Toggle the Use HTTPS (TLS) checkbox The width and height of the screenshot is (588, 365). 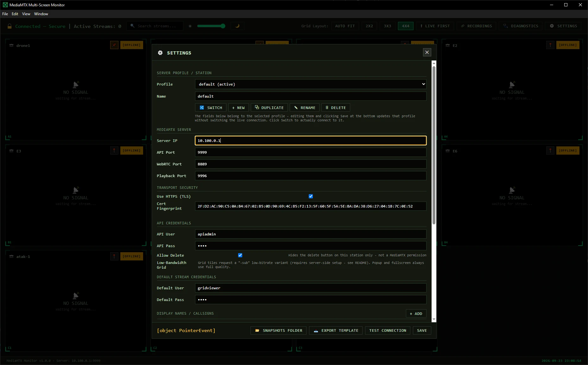(x=311, y=196)
